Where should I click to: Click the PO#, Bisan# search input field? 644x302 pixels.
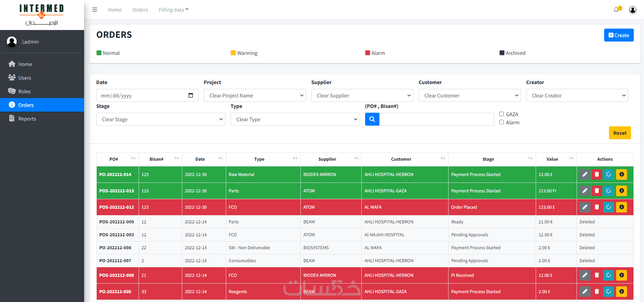point(437,119)
